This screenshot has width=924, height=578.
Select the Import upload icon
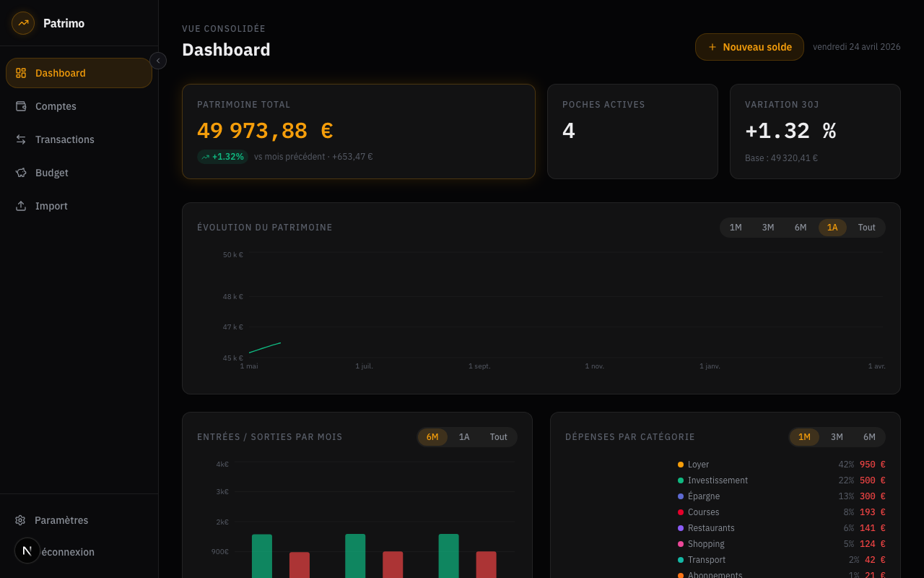(x=20, y=206)
